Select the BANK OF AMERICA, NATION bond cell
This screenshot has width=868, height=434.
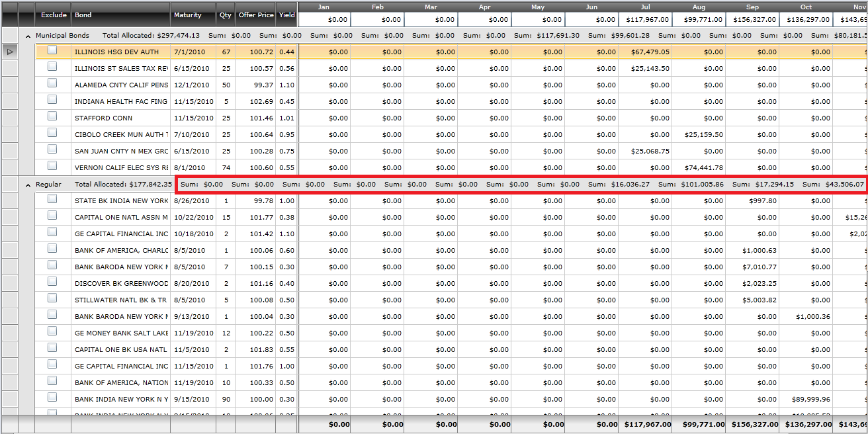(120, 383)
